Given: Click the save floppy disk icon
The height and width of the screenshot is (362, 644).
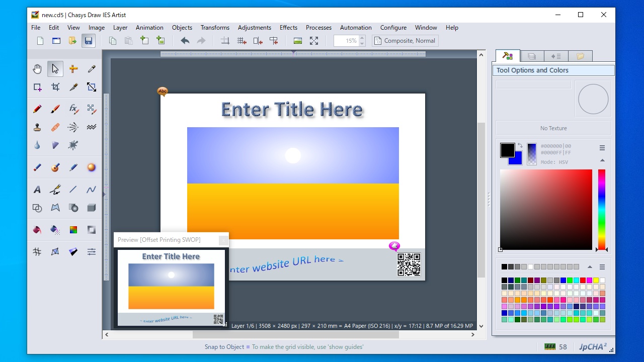Looking at the screenshot, I should click(89, 41).
